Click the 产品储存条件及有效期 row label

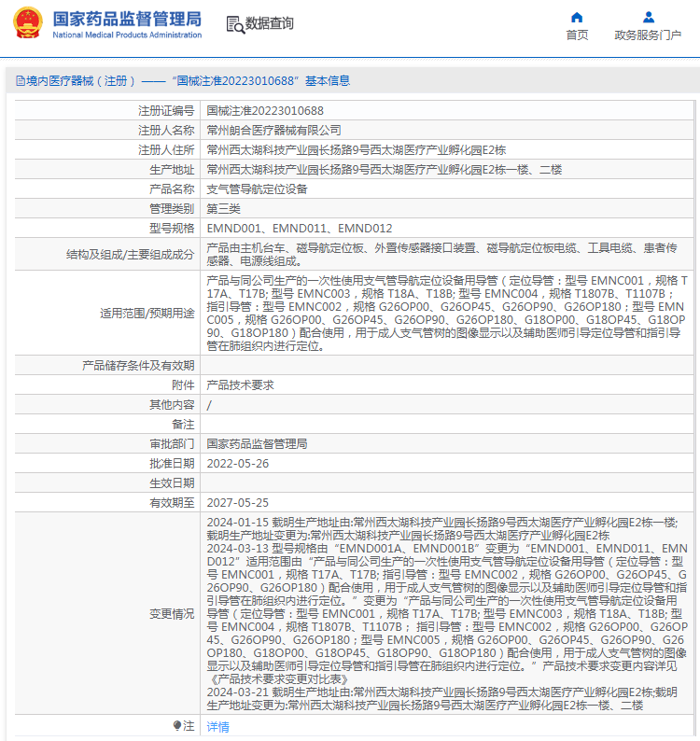[138, 365]
